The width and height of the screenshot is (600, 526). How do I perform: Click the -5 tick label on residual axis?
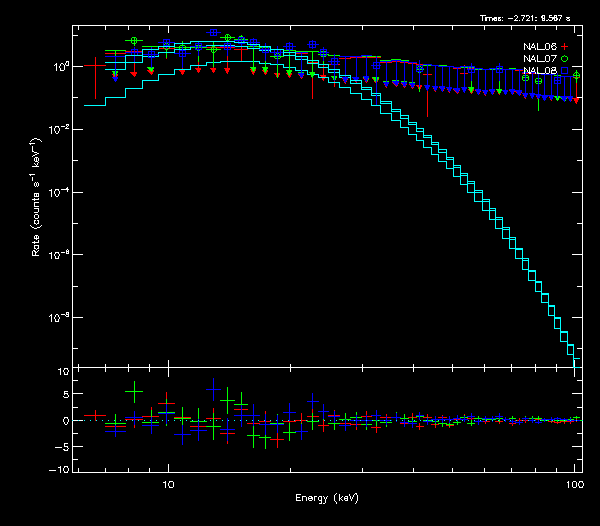[x=63, y=445]
